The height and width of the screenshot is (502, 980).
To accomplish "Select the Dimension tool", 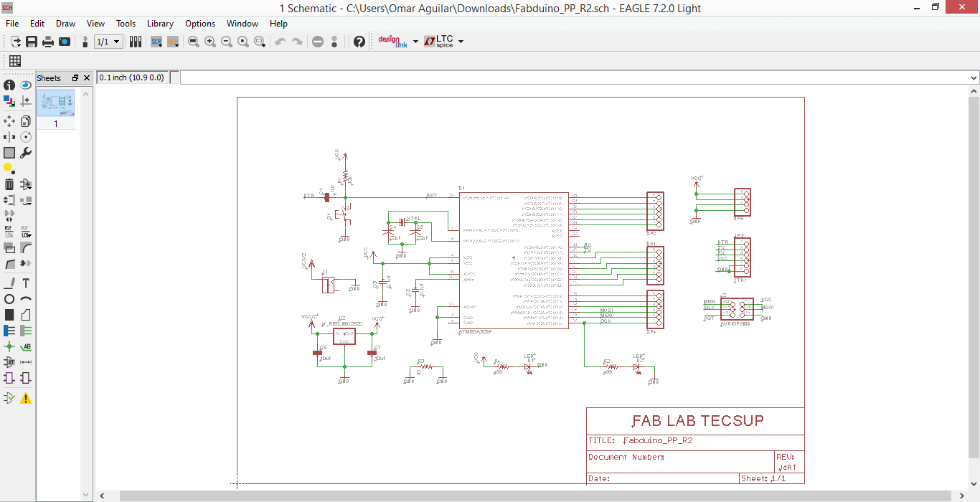I will pyautogui.click(x=26, y=362).
